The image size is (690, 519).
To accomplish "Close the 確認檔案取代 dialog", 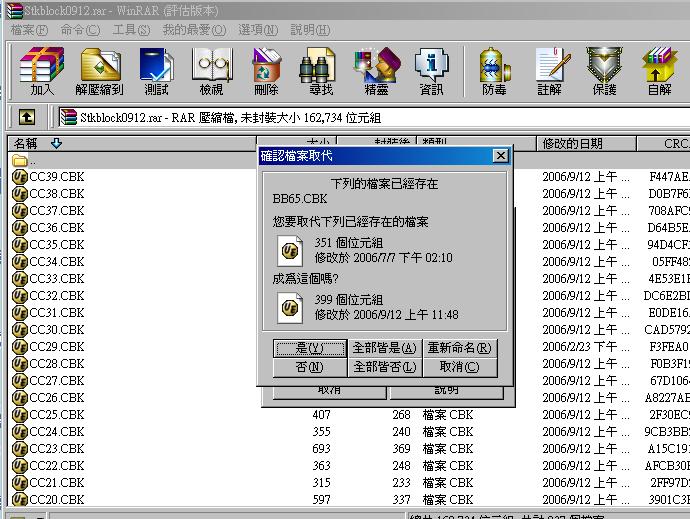I will tap(501, 155).
